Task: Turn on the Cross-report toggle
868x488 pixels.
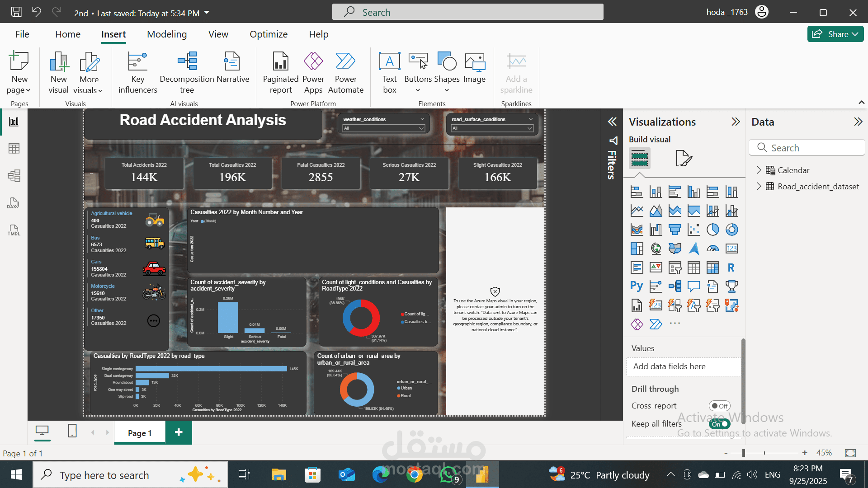Action: pyautogui.click(x=719, y=406)
